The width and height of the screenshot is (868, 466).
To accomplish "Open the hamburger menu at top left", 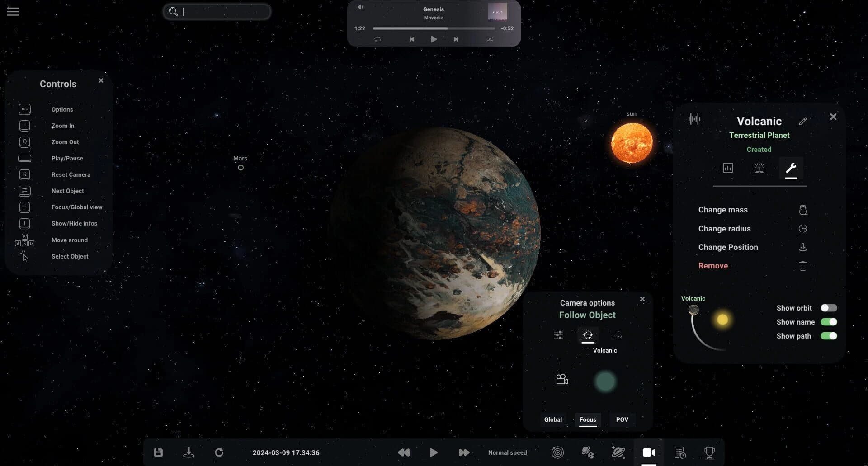I will coord(13,11).
